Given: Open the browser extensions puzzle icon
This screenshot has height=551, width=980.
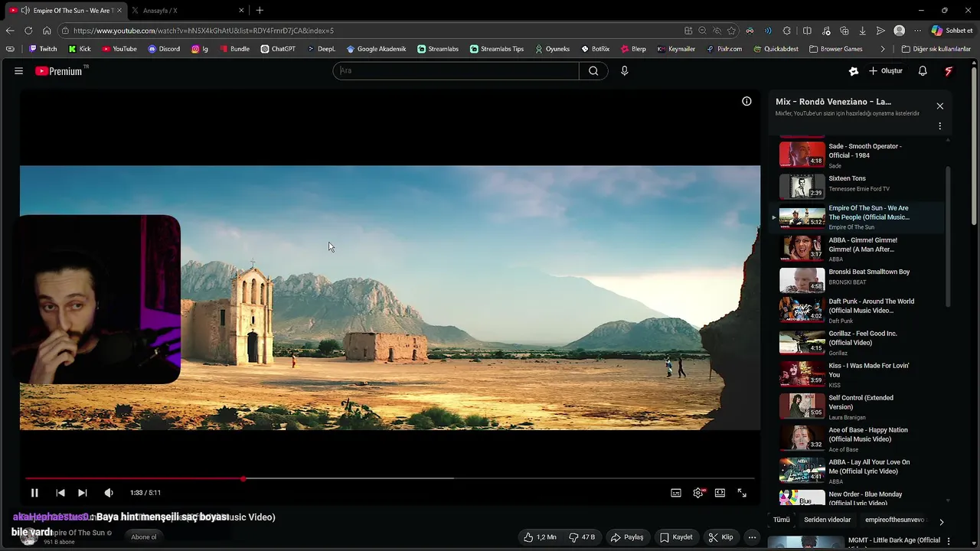Looking at the screenshot, I should [787, 31].
